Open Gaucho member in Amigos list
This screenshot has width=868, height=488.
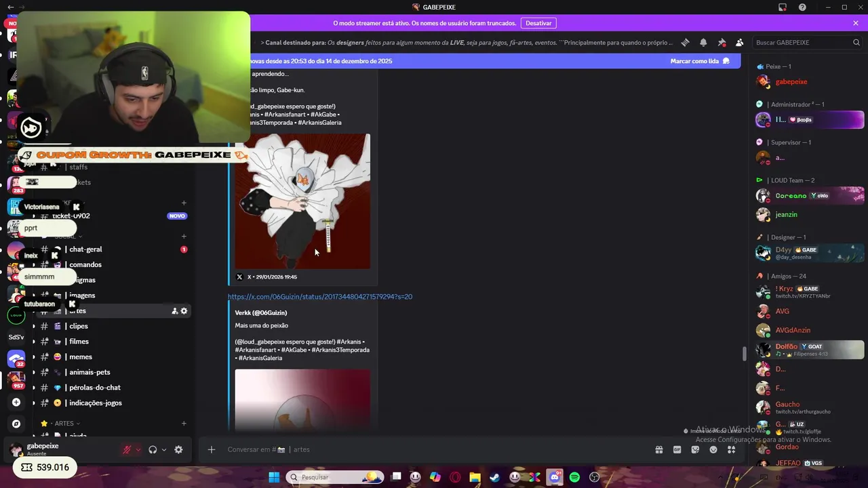(810, 407)
